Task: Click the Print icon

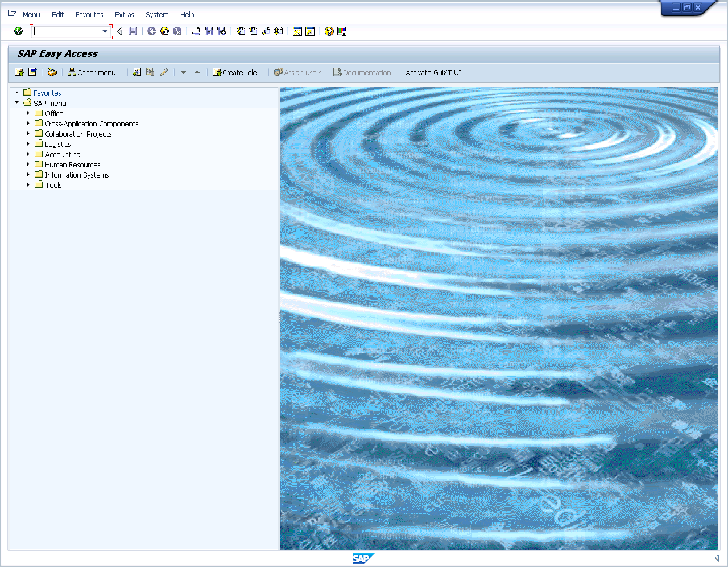Action: tap(196, 31)
